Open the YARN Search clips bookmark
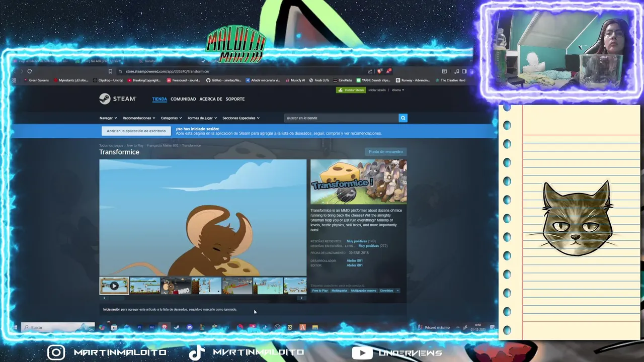This screenshot has width=644, height=362. pos(373,80)
